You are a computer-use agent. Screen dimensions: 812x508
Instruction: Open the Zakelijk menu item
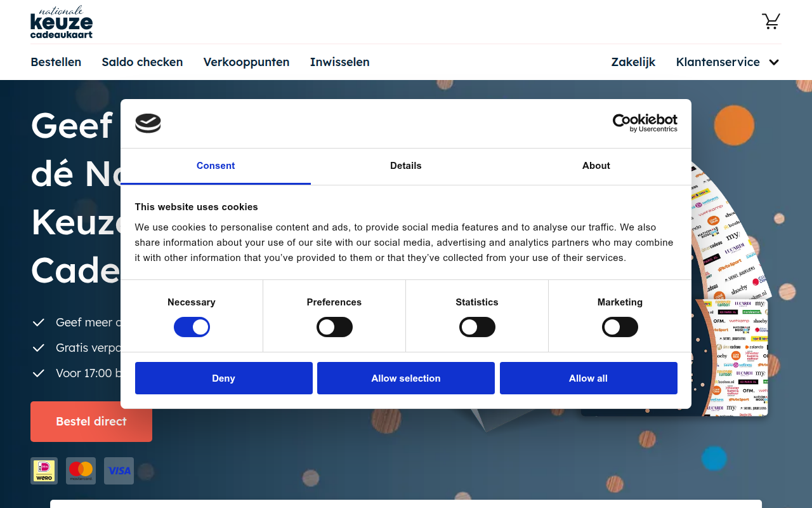tap(633, 62)
